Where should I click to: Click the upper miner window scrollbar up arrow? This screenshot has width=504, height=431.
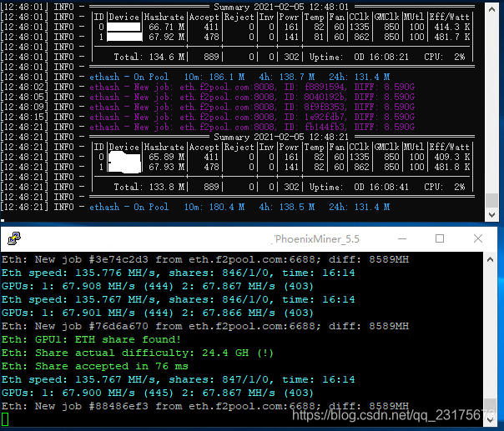click(x=491, y=10)
